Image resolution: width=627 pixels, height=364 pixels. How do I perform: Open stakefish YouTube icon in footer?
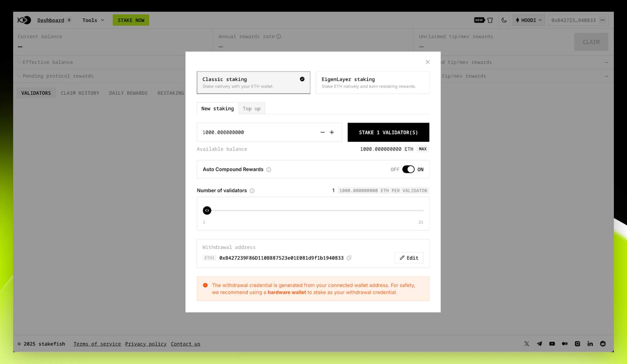(552, 344)
